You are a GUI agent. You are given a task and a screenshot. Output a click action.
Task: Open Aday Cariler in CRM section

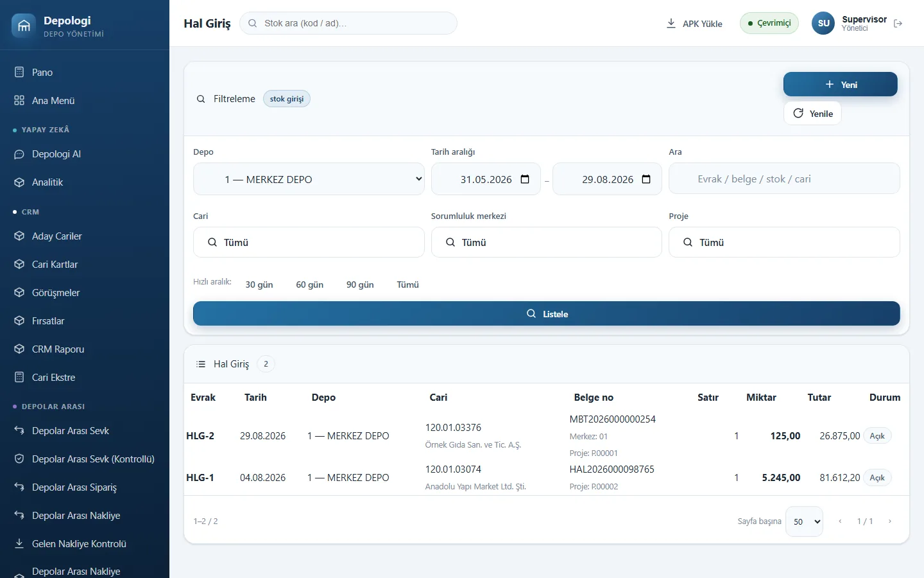tap(85, 236)
